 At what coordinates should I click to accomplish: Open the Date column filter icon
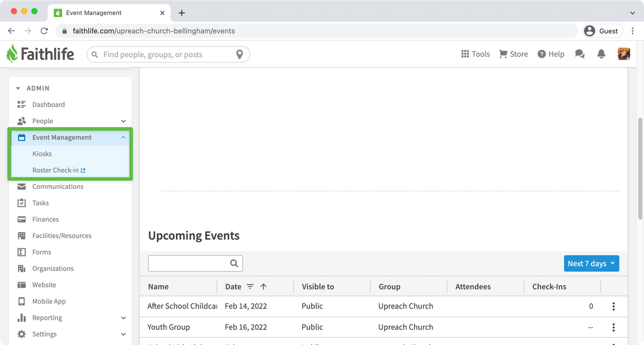coord(250,287)
